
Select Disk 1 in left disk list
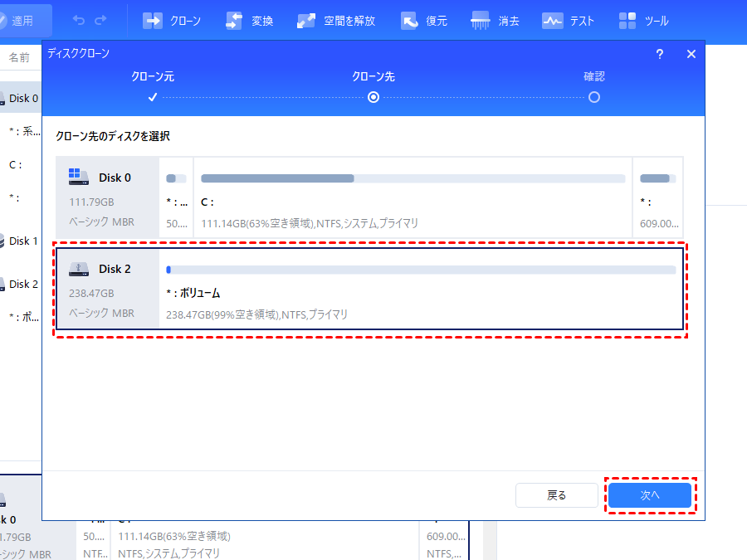coord(22,241)
